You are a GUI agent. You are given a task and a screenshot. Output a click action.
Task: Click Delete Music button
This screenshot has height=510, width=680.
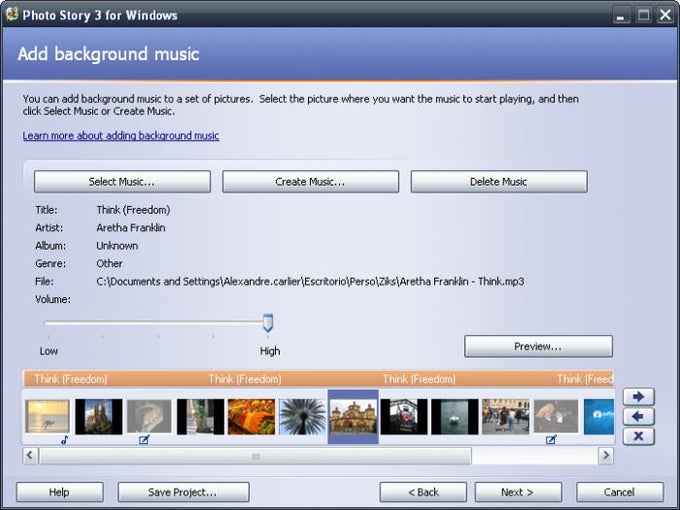point(499,181)
